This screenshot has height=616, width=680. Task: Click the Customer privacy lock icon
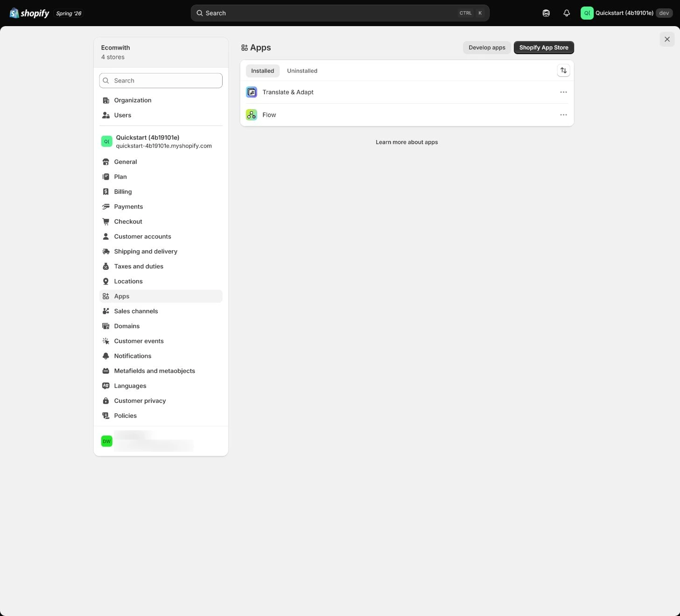click(106, 401)
